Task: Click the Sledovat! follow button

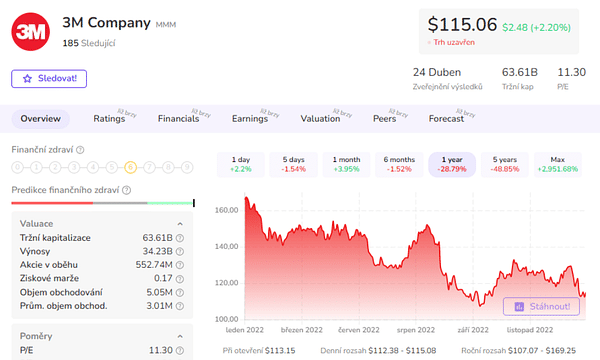Action: click(49, 79)
